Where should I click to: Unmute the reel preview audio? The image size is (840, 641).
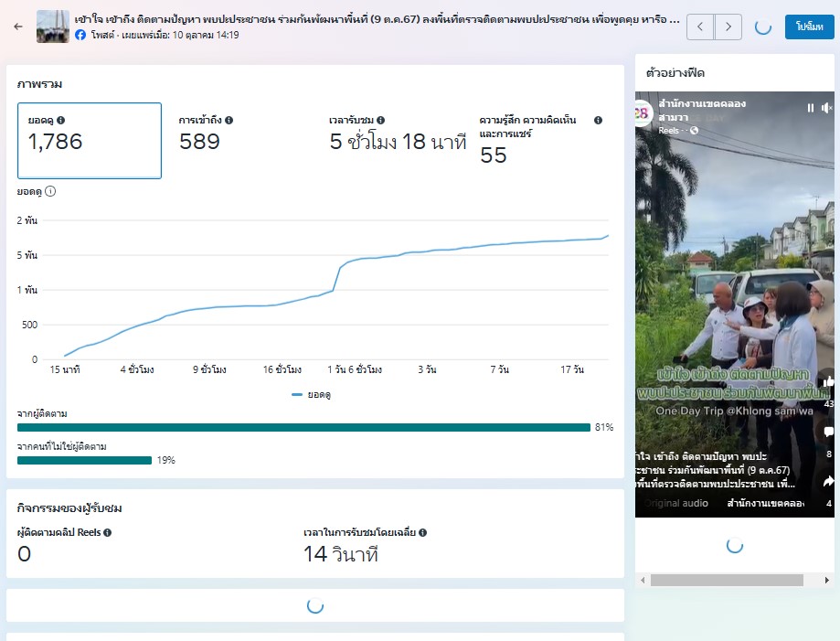pos(827,108)
